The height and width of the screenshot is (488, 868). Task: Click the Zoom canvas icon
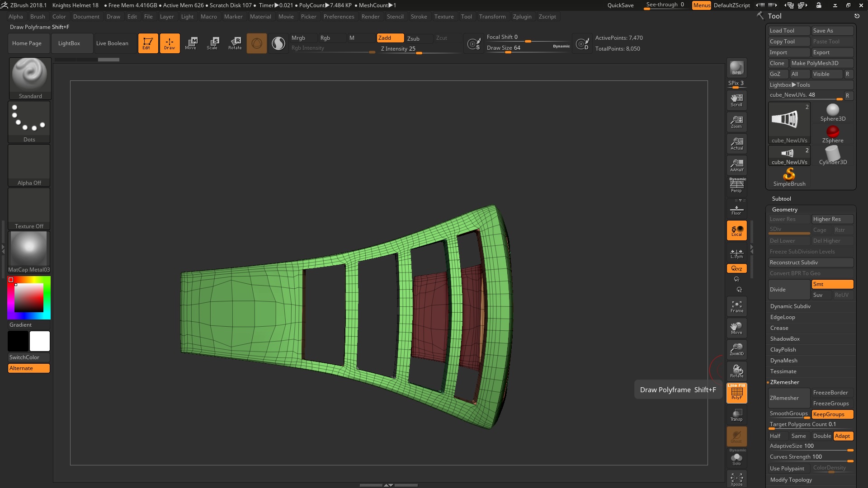click(x=736, y=122)
